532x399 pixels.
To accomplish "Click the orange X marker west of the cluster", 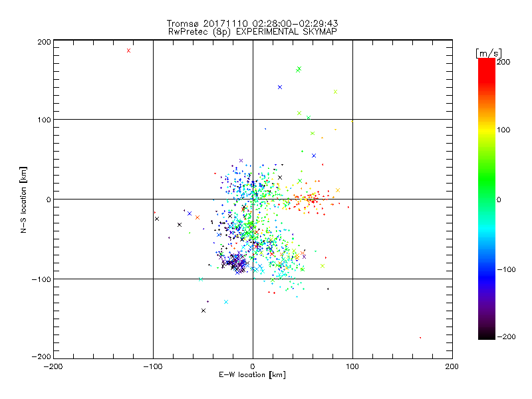I will (x=198, y=217).
